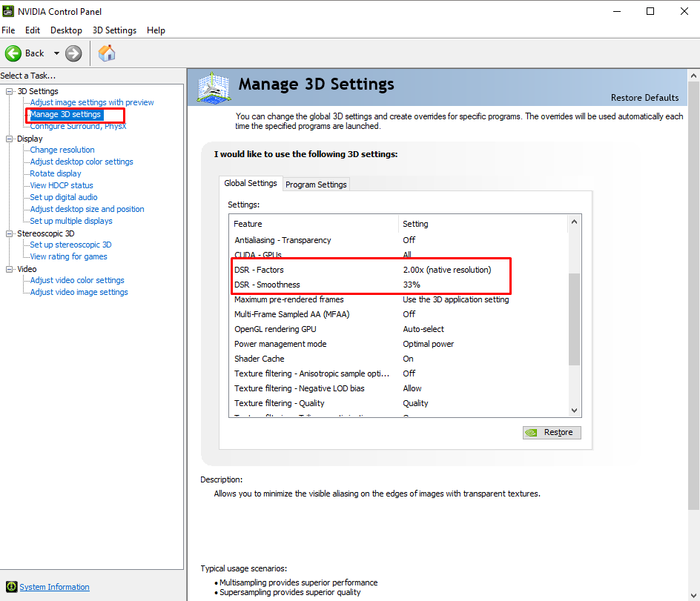Open the Edit menu
700x601 pixels.
(33, 30)
